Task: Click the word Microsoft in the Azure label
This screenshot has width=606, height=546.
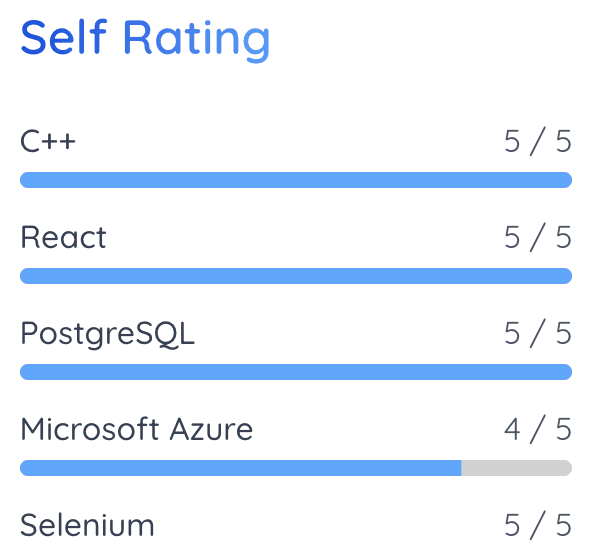Action: pyautogui.click(x=90, y=429)
